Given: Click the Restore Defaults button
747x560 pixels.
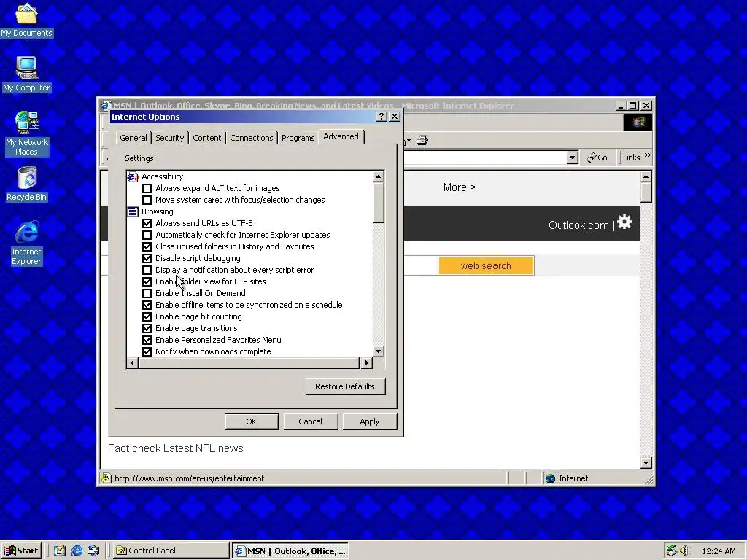Looking at the screenshot, I should [x=345, y=386].
